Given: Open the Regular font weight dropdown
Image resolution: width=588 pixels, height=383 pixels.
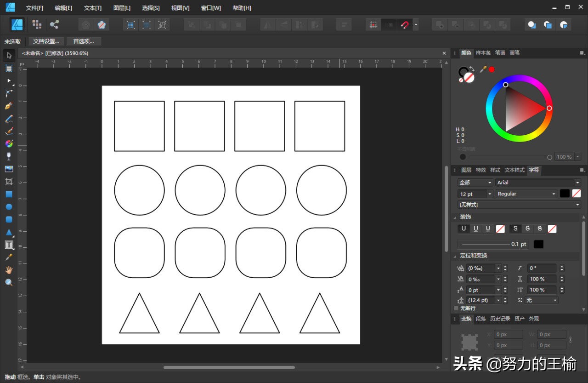Looking at the screenshot, I should 553,194.
